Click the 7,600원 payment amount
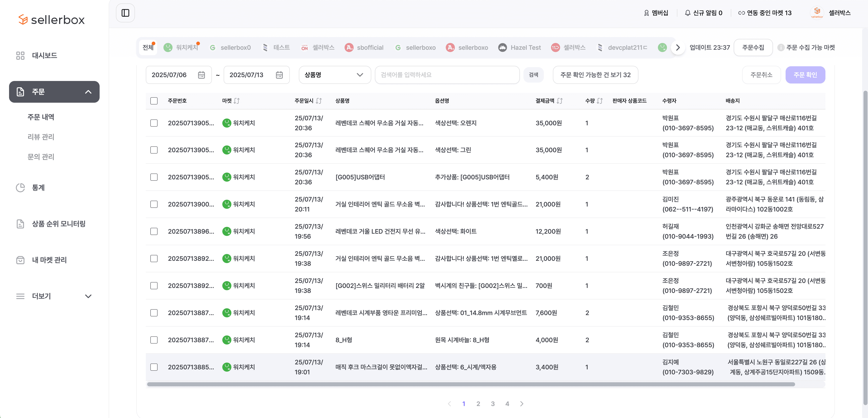The height and width of the screenshot is (418, 868). click(546, 313)
